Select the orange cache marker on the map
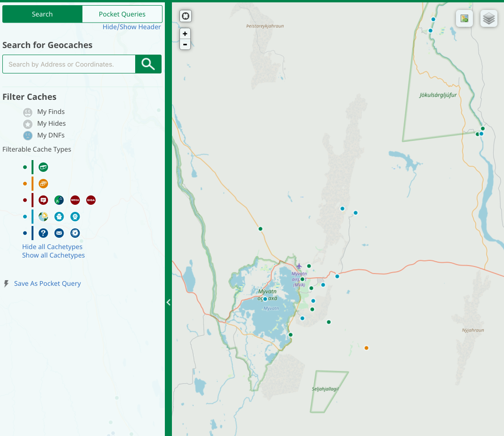 tap(366, 348)
